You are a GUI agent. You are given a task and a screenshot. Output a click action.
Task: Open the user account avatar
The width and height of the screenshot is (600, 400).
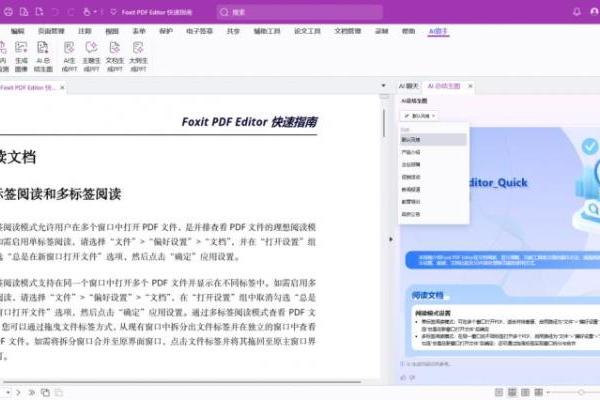click(594, 12)
